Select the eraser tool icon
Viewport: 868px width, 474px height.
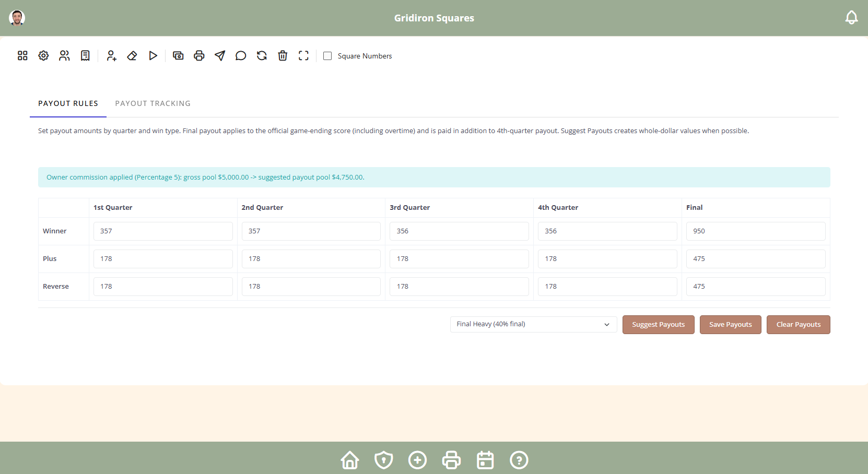(x=132, y=56)
